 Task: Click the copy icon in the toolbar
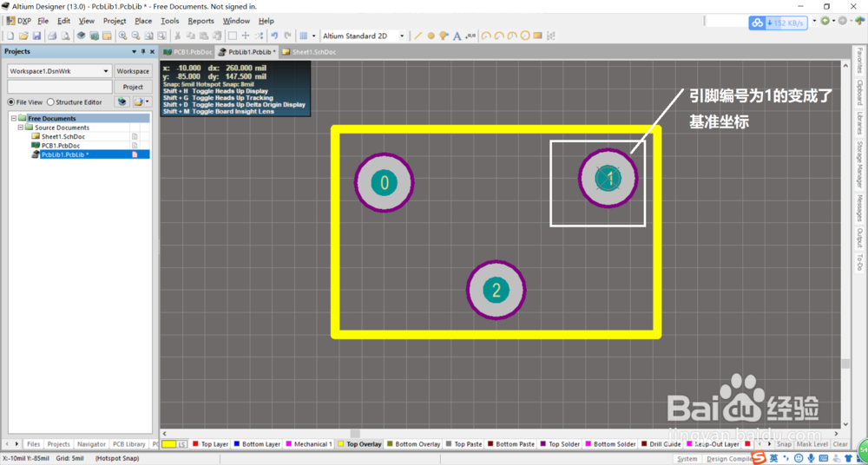191,36
